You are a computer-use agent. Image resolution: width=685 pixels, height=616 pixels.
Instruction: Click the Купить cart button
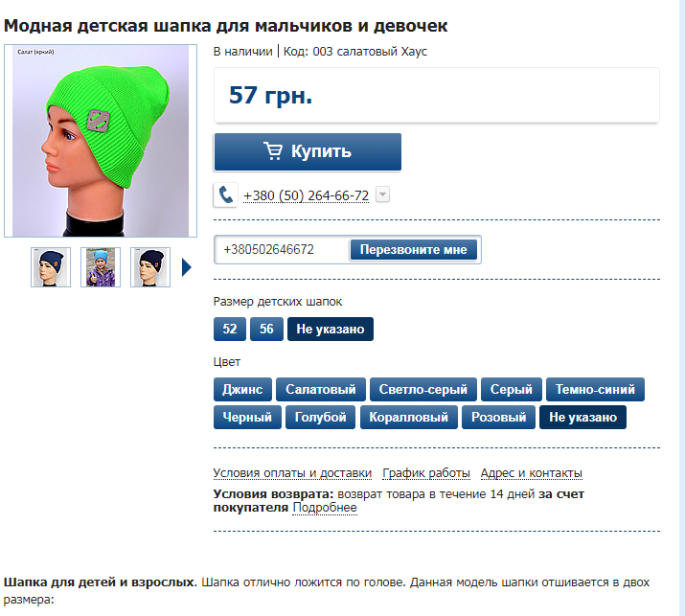pyautogui.click(x=308, y=151)
